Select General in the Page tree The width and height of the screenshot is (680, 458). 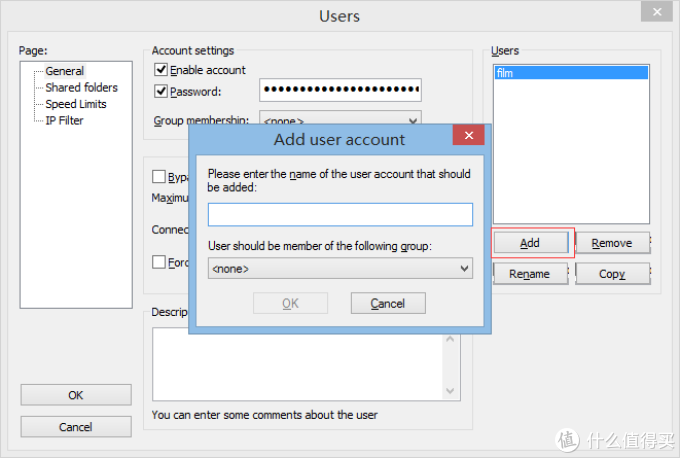65,71
